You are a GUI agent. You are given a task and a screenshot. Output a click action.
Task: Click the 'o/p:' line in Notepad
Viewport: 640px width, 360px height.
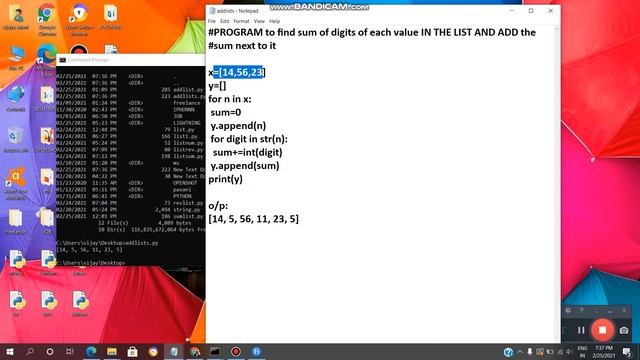click(x=218, y=206)
